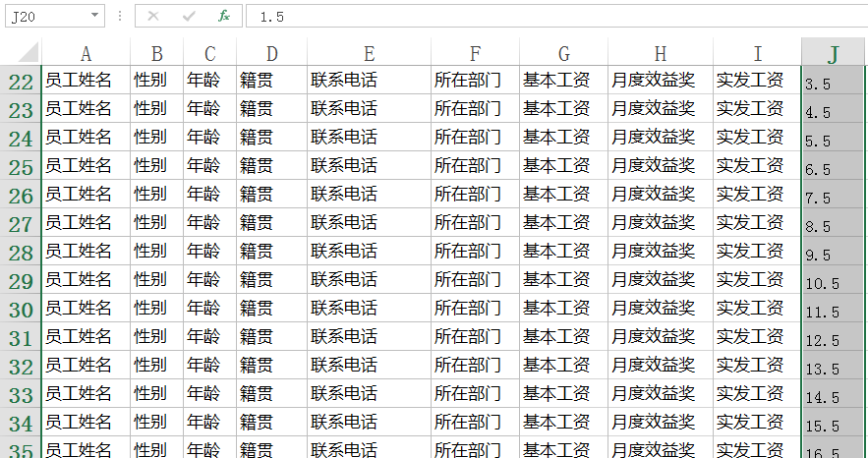Select column I header
Screen dimensions: 868x458
pyautogui.click(x=757, y=53)
